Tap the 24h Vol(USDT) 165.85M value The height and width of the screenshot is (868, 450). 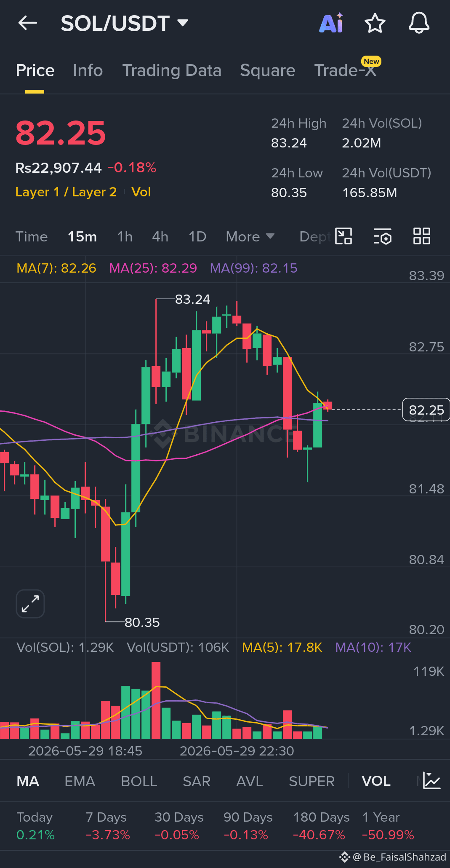tap(370, 193)
